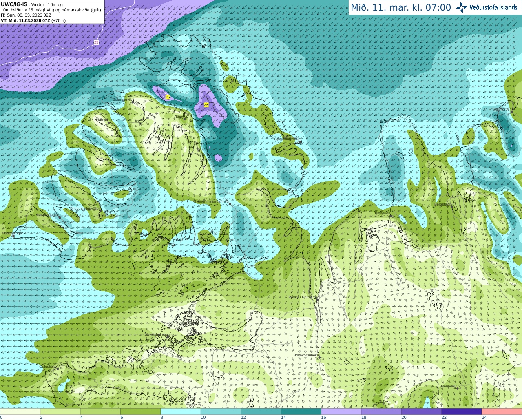This screenshot has height=420, width=522.
Task: Click the Siglufjörður place label
Action: (x=501, y=109)
